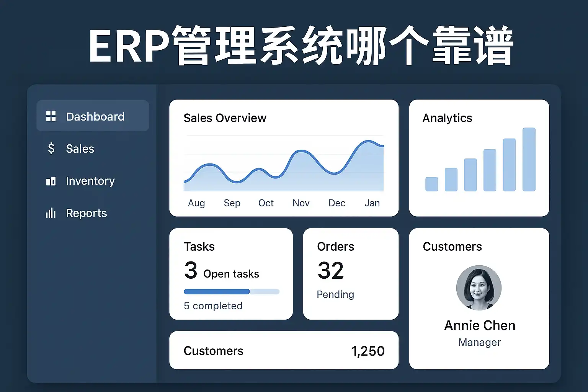
Task: Click the Sales Overview card title
Action: pos(225,118)
